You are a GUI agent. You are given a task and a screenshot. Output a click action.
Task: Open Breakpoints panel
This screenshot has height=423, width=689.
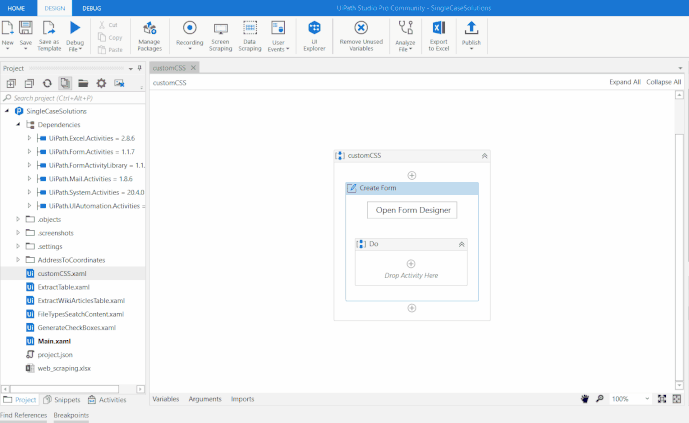[71, 415]
